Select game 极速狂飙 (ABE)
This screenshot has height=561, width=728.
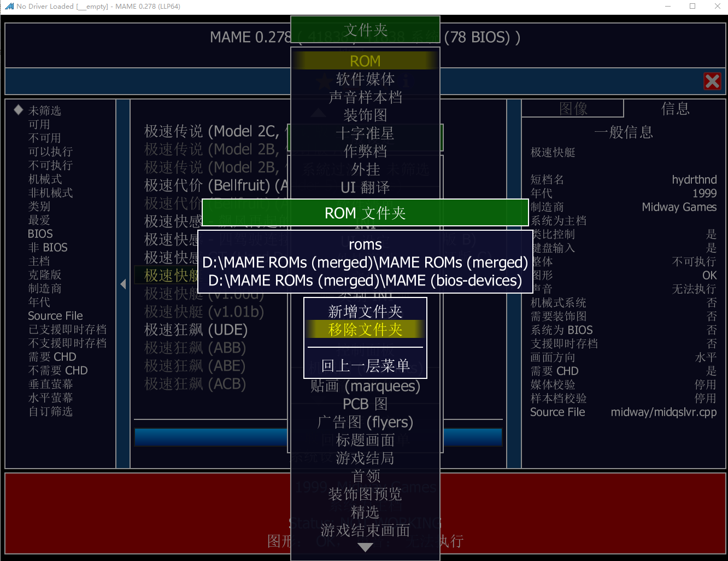(x=194, y=366)
